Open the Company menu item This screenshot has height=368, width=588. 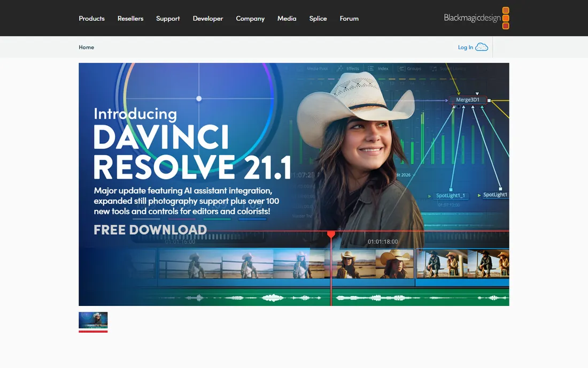tap(250, 18)
